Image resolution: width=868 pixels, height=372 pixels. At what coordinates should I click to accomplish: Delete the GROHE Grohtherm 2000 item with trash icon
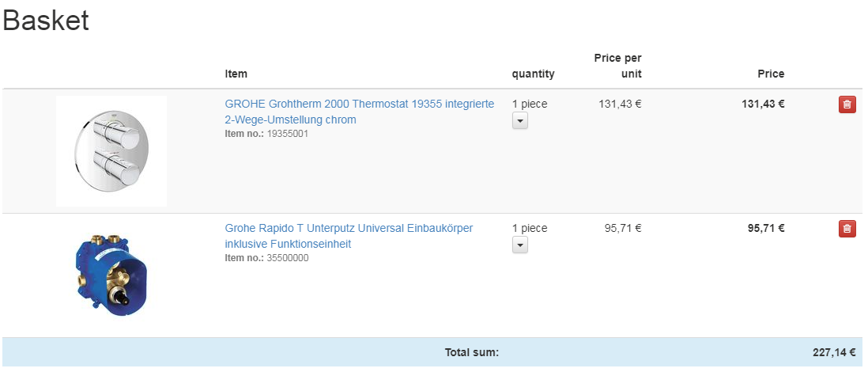click(847, 104)
